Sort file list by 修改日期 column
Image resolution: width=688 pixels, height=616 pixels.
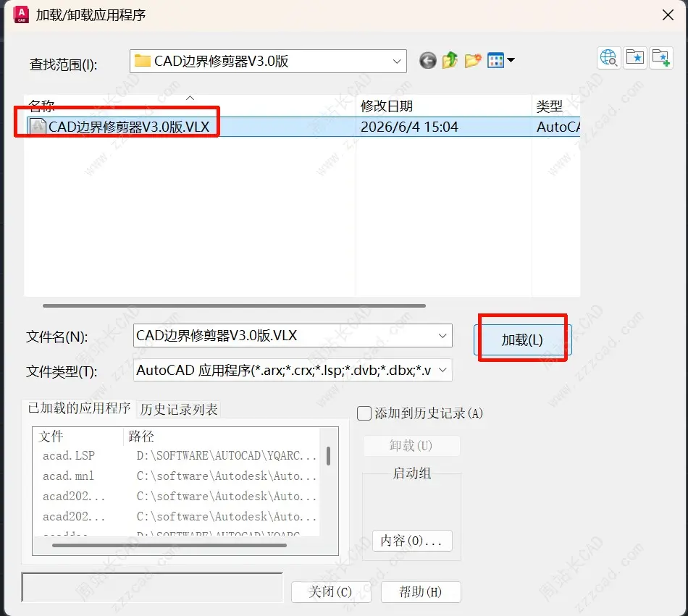444,106
